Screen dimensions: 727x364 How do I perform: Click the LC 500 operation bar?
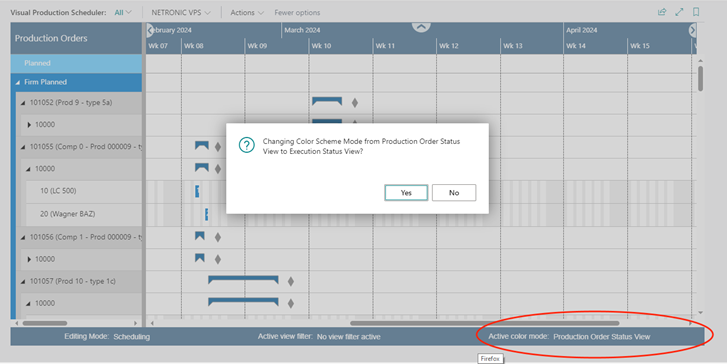tap(197, 191)
